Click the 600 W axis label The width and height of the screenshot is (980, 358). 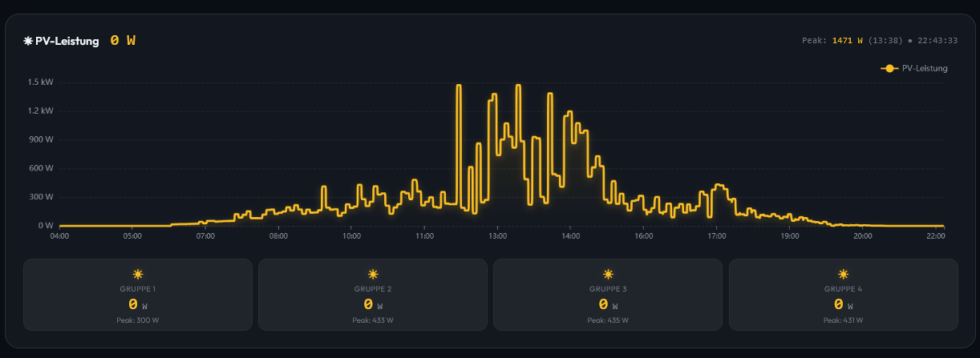click(x=42, y=168)
